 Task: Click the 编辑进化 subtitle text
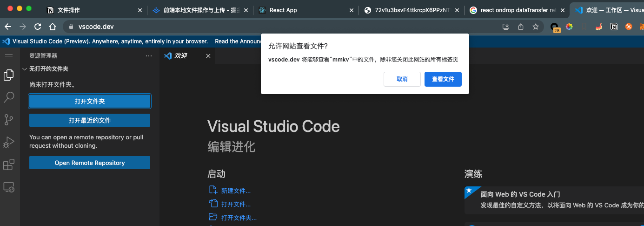(x=232, y=147)
